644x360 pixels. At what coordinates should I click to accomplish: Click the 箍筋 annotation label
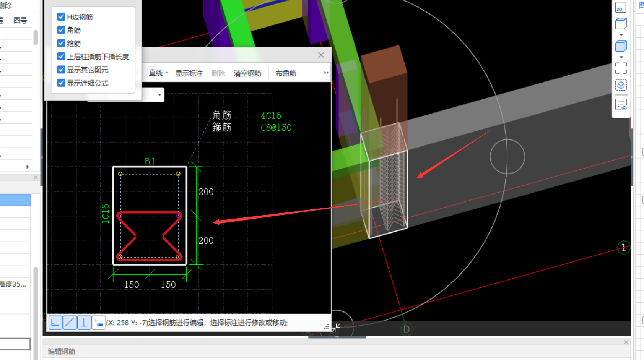222,127
